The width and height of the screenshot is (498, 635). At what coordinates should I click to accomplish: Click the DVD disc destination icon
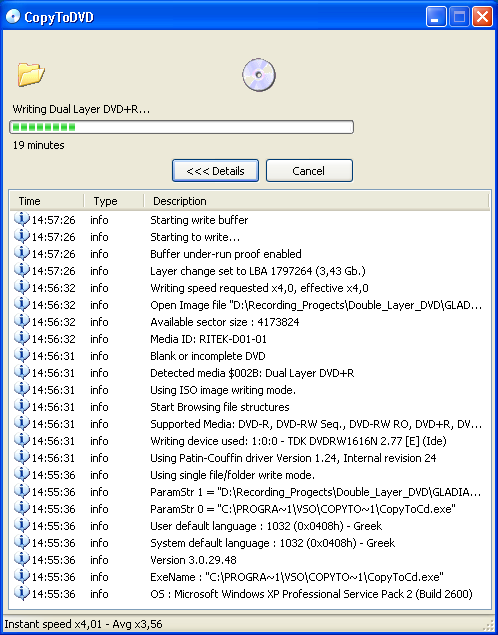tap(259, 75)
